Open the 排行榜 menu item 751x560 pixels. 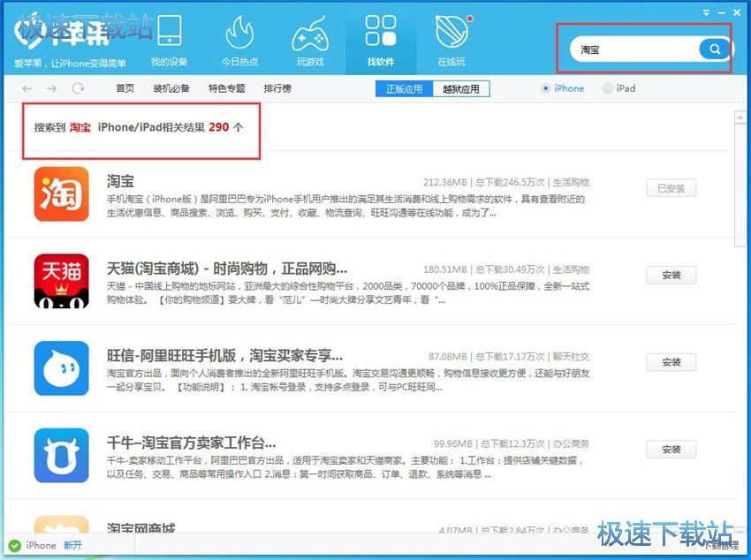[277, 88]
